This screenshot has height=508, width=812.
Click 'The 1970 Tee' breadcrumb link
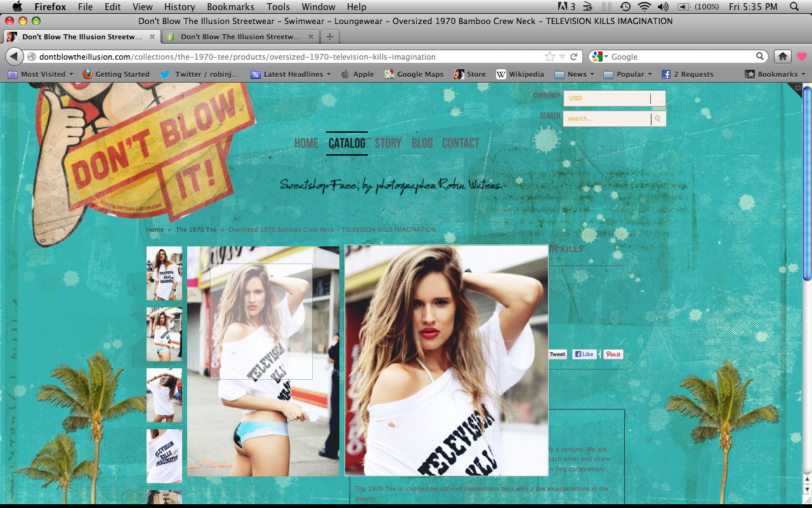click(196, 229)
